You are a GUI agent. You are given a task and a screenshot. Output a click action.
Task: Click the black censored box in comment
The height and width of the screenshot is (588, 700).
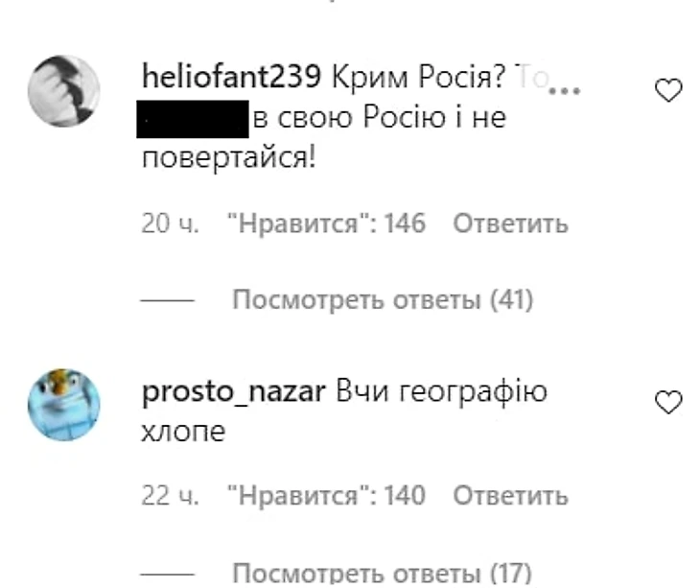click(193, 119)
